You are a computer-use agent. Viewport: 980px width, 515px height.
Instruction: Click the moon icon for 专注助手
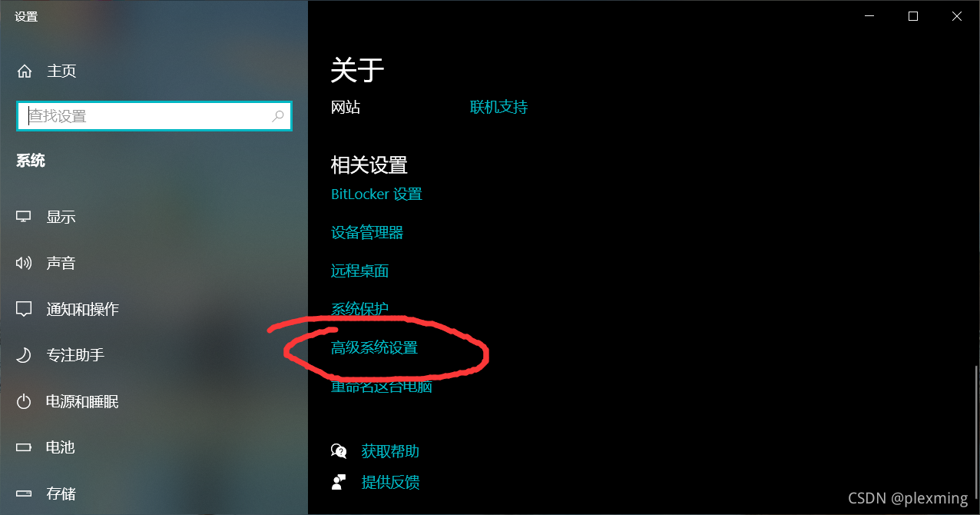[x=24, y=355]
